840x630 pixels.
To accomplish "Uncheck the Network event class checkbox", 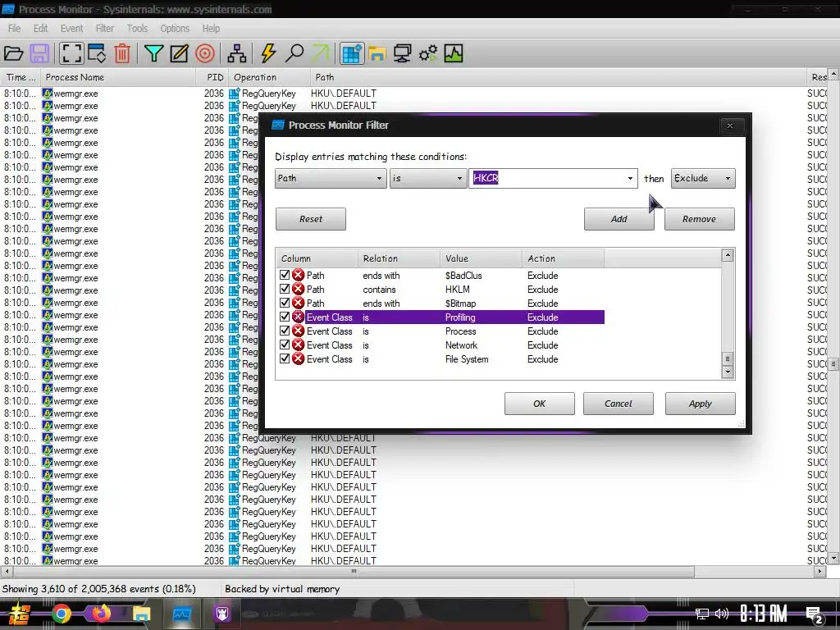I will (x=285, y=345).
